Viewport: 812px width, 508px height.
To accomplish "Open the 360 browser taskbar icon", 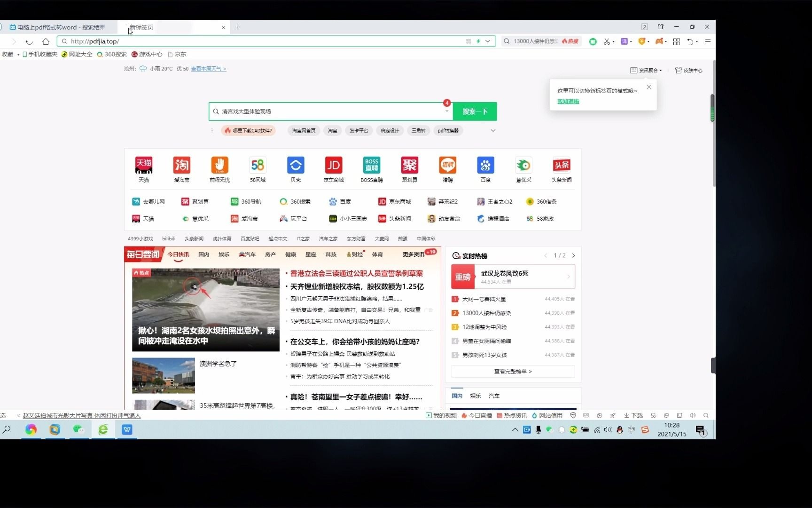I will tap(103, 429).
